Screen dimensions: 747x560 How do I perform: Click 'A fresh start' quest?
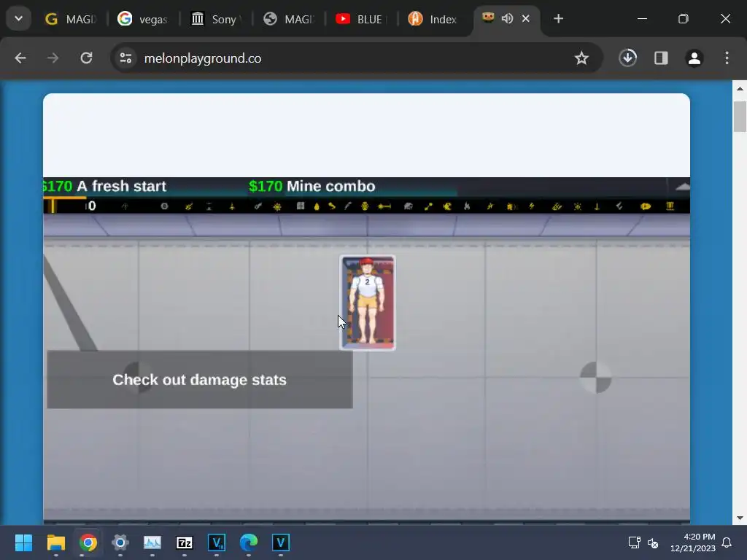tap(122, 186)
